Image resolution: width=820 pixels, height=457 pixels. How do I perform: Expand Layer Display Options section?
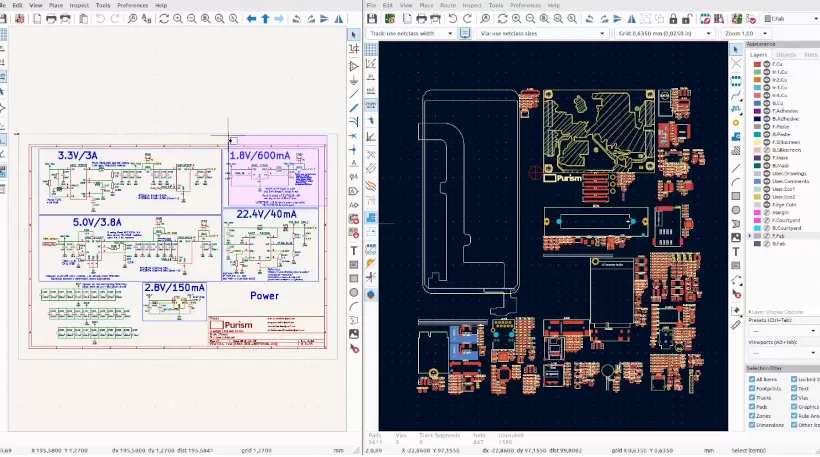click(x=776, y=312)
